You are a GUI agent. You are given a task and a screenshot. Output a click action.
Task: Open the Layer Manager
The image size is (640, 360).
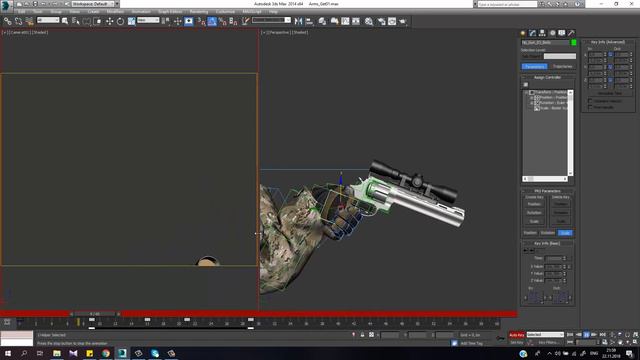322,21
